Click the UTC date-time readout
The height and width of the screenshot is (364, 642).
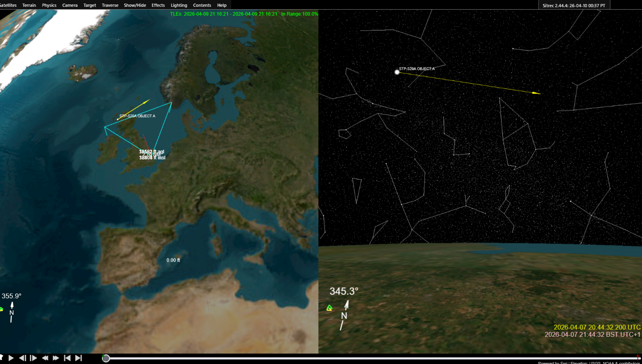pos(597,327)
